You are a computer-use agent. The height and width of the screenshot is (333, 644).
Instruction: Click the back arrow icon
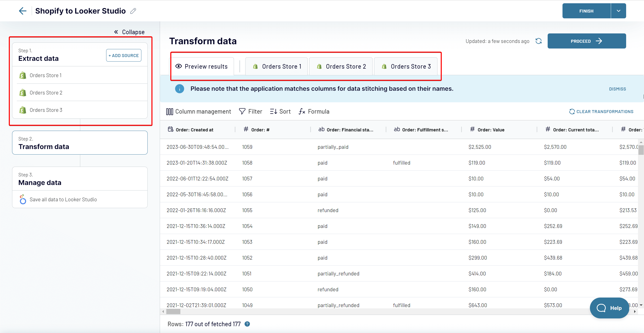tap(23, 11)
